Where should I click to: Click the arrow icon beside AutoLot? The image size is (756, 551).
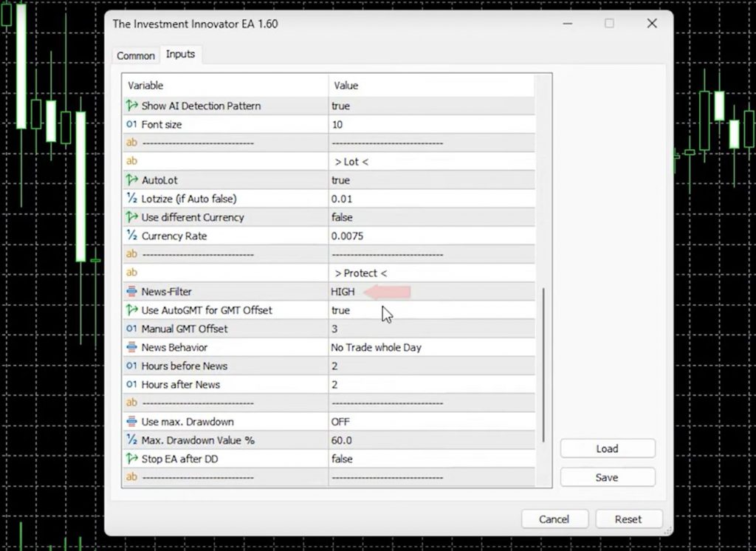(x=132, y=180)
